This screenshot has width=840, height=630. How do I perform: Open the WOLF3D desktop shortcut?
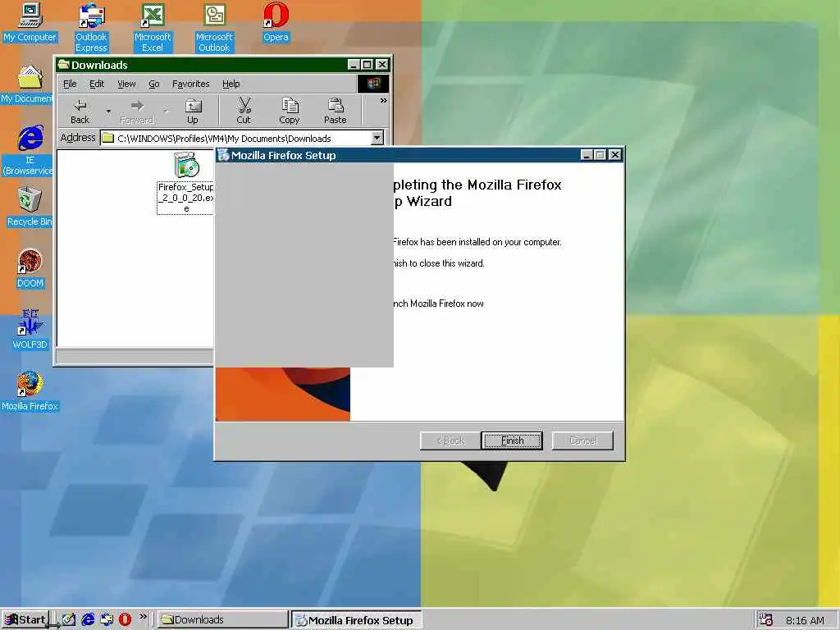click(30, 330)
